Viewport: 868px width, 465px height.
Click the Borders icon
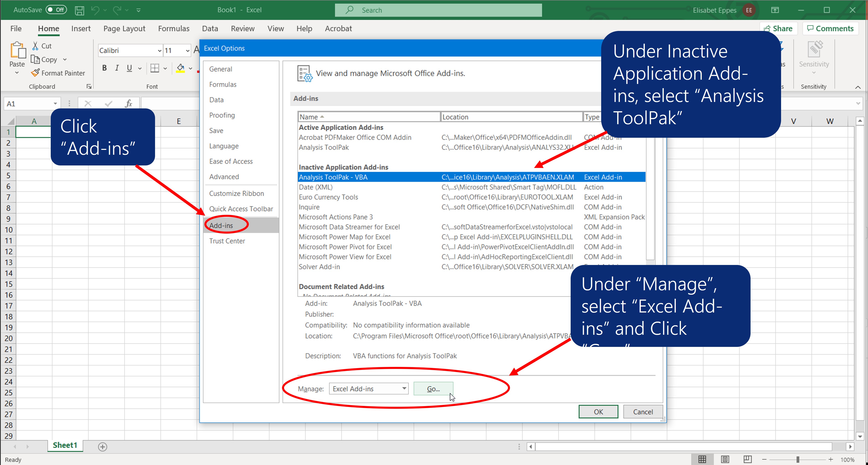[155, 68]
